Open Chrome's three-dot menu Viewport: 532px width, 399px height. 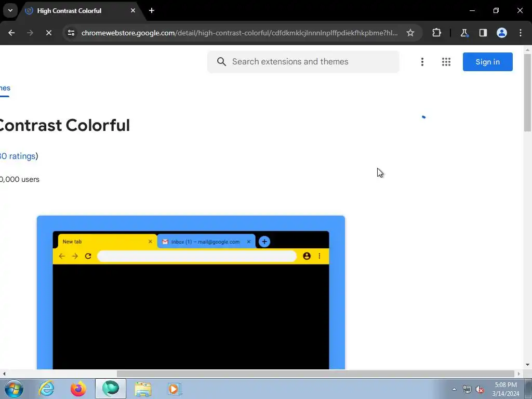click(521, 33)
